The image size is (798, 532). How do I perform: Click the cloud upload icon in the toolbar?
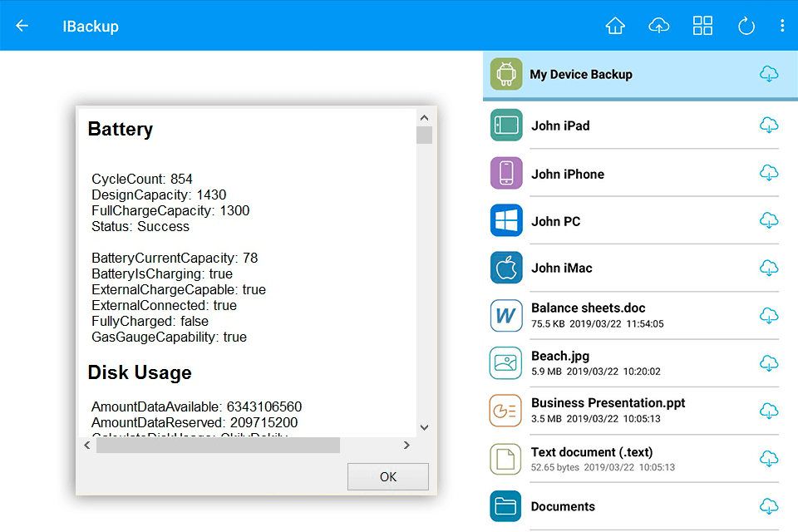point(658,25)
